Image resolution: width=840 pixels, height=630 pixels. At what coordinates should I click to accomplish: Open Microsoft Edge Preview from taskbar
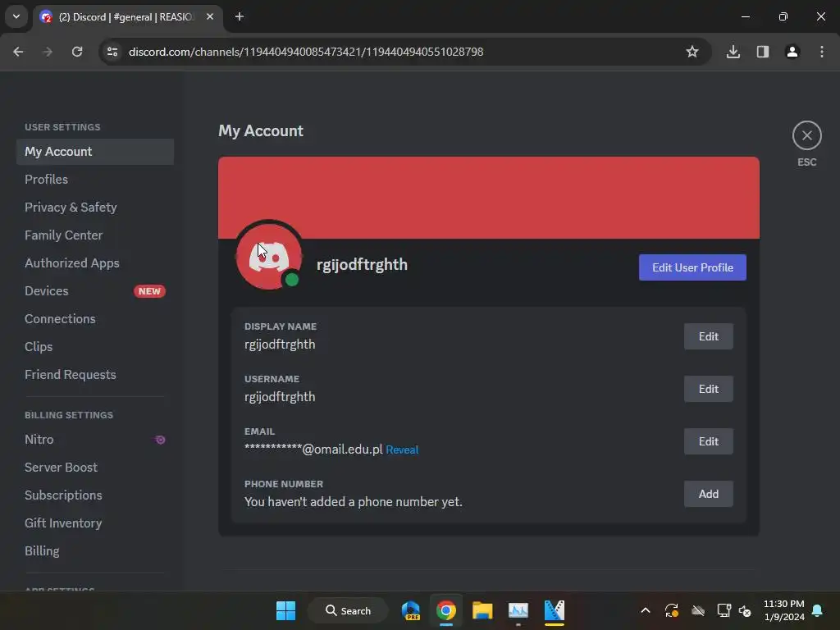click(x=411, y=610)
